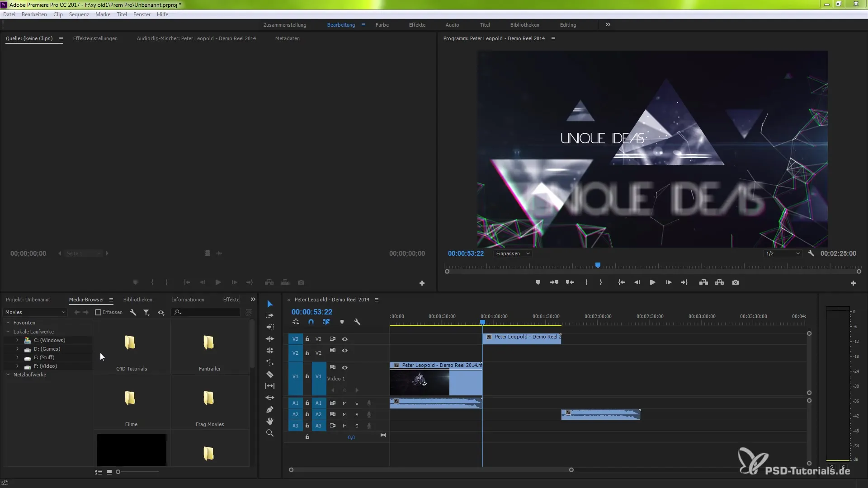Open Media Browser filter funnel icon

pyautogui.click(x=146, y=312)
